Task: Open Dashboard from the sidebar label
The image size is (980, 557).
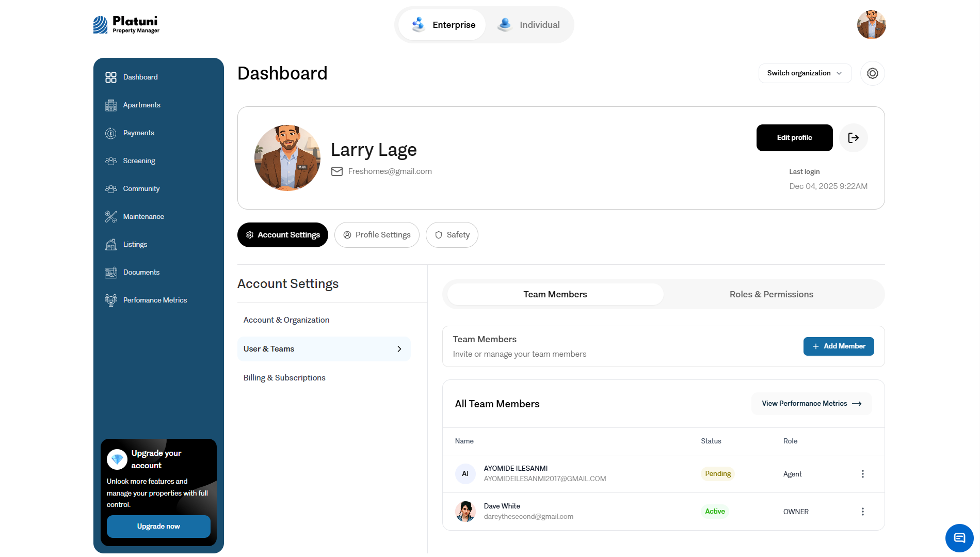Action: pos(140,77)
